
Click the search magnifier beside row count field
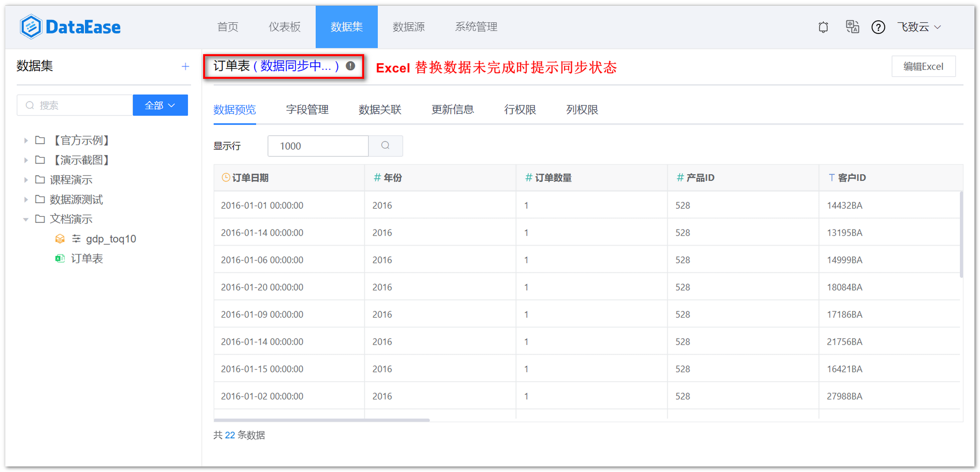click(385, 146)
